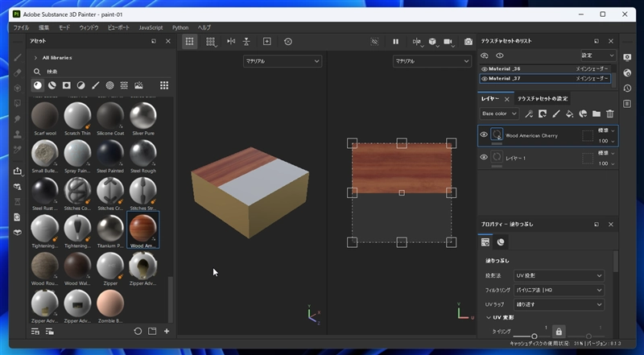
Task: Click the add mask icon in layers toolbar
Action: (x=543, y=114)
